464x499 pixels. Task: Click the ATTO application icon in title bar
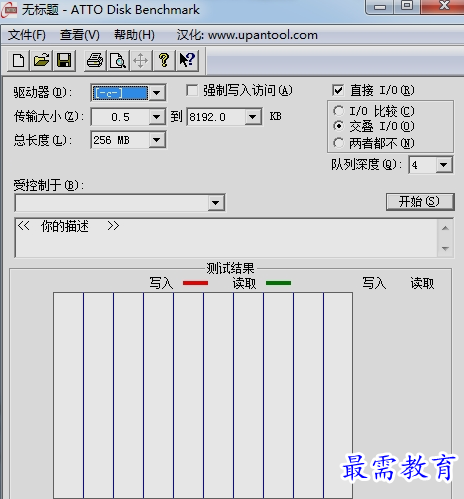tap(9, 9)
